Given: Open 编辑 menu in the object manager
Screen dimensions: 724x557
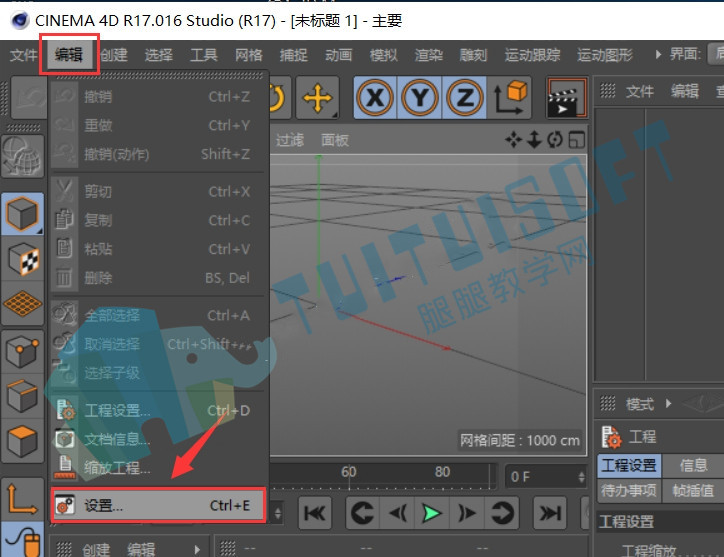Looking at the screenshot, I should [685, 91].
